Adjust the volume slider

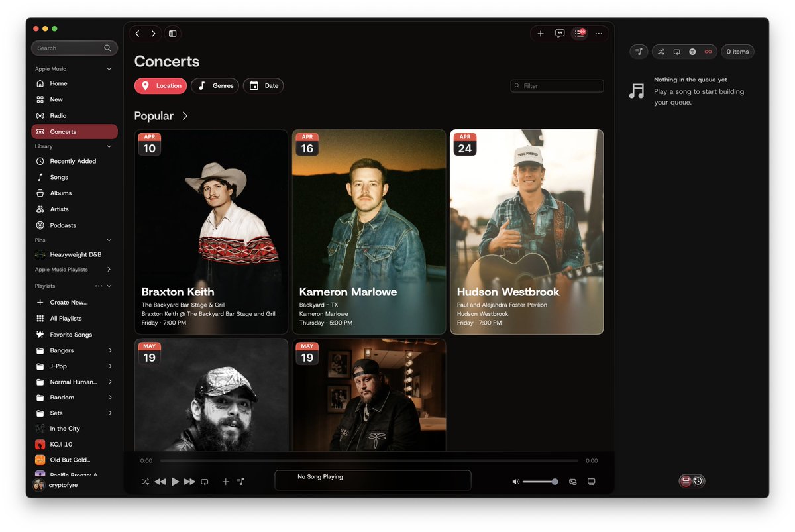pos(540,482)
